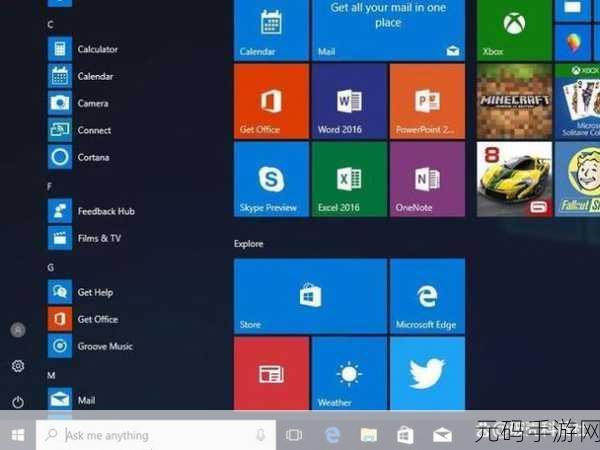Open the Asphalt 8 racing game tile

[514, 179]
